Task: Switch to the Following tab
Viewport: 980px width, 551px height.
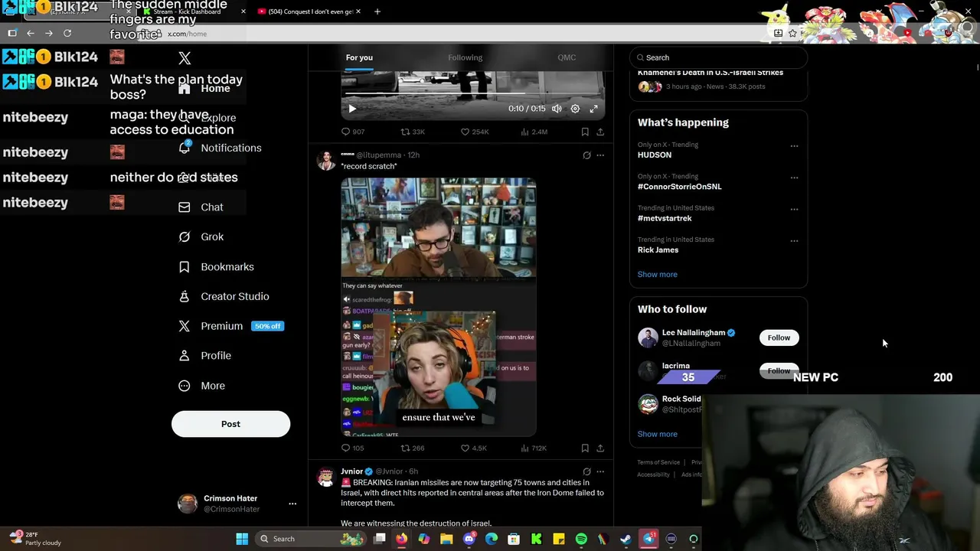Action: click(465, 57)
